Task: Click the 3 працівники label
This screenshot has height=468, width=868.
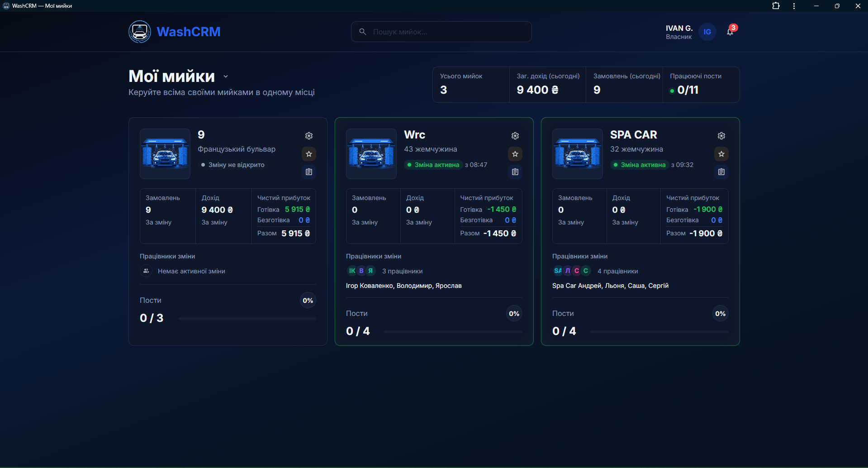Action: [403, 271]
